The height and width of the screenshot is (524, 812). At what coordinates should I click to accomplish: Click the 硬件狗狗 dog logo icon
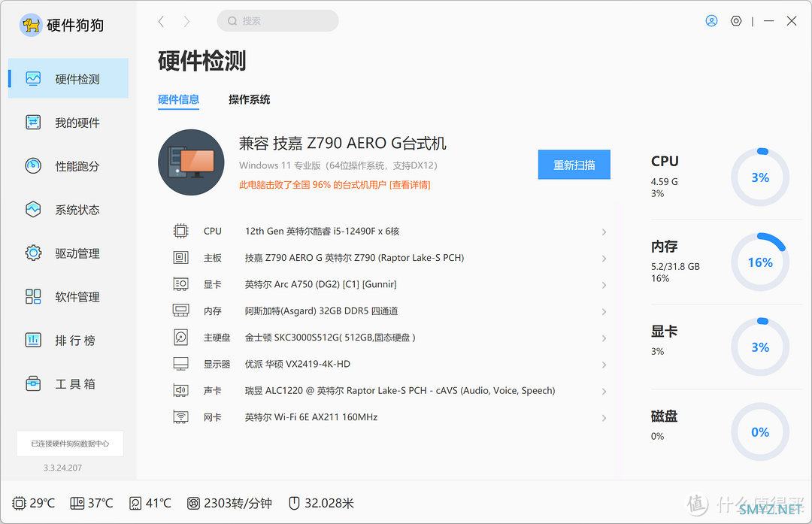(x=31, y=25)
